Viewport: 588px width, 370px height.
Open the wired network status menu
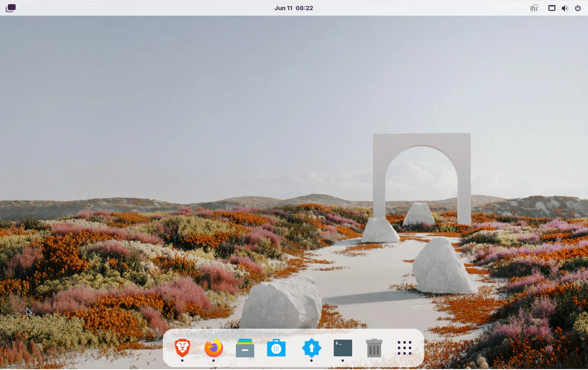552,8
